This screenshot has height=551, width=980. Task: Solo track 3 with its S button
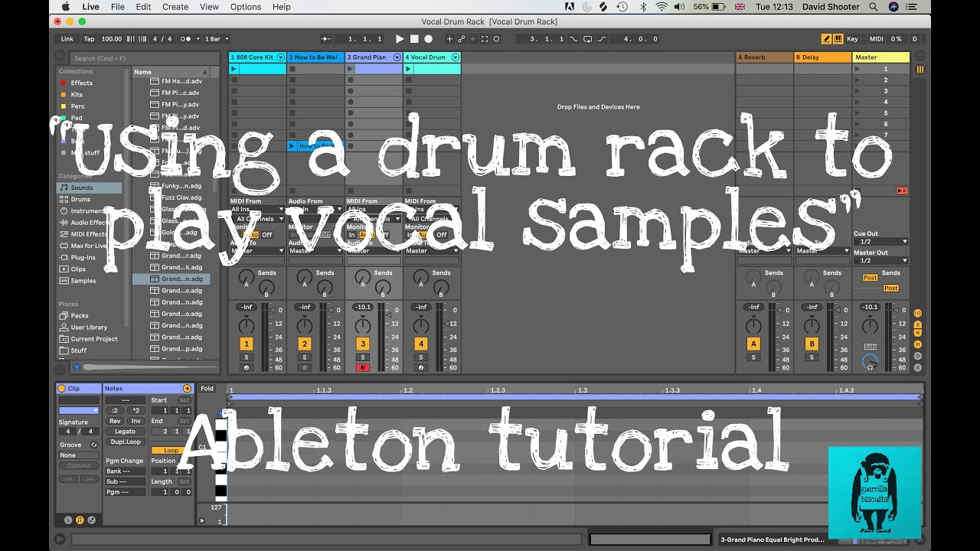pyautogui.click(x=363, y=357)
